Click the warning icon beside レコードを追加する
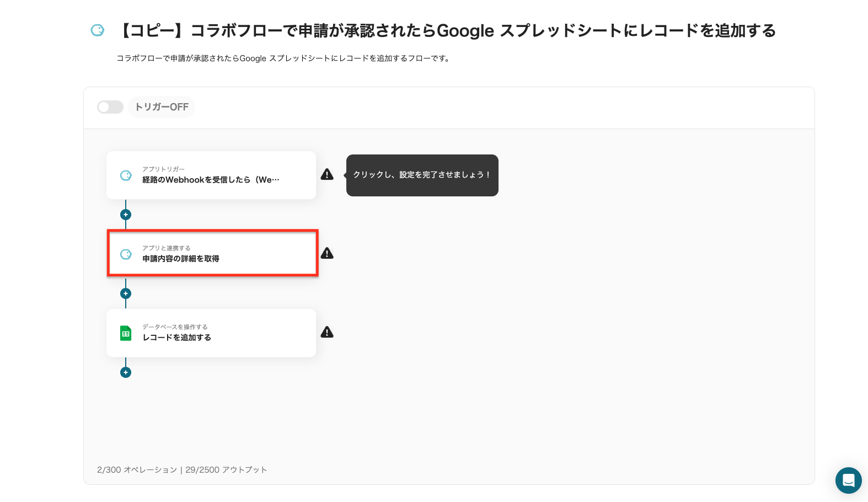 tap(327, 333)
